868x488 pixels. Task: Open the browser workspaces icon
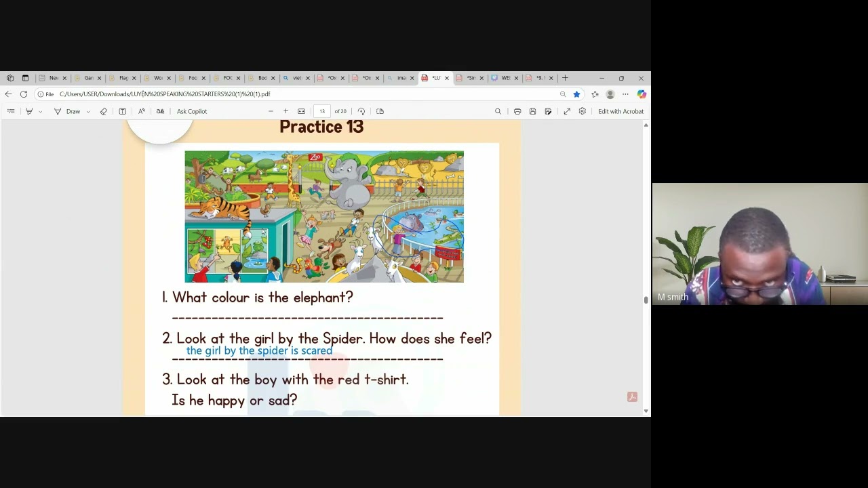pyautogui.click(x=10, y=78)
